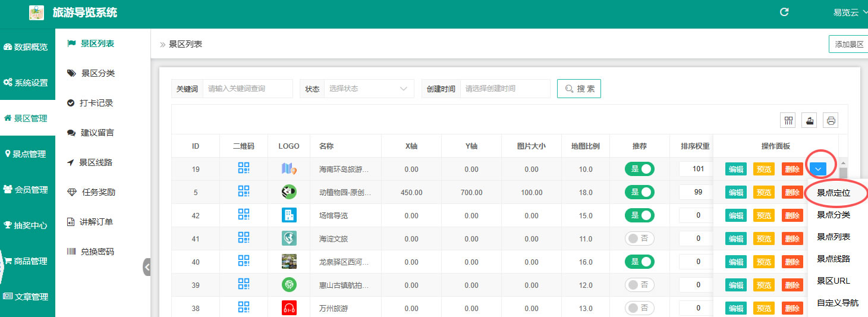Open 商品管理 in the sidebar
Screen dimensions: 868x317
pyautogui.click(x=27, y=261)
